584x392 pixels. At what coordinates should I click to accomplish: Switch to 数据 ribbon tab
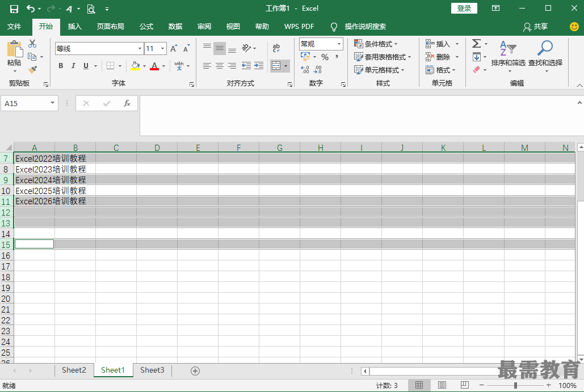tap(175, 27)
